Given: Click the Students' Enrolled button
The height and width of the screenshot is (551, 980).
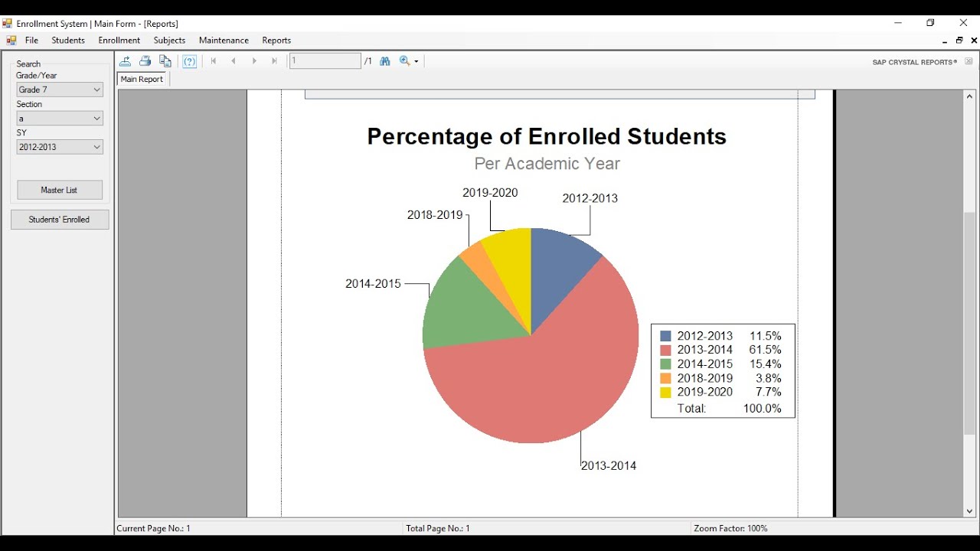Looking at the screenshot, I should (x=60, y=220).
